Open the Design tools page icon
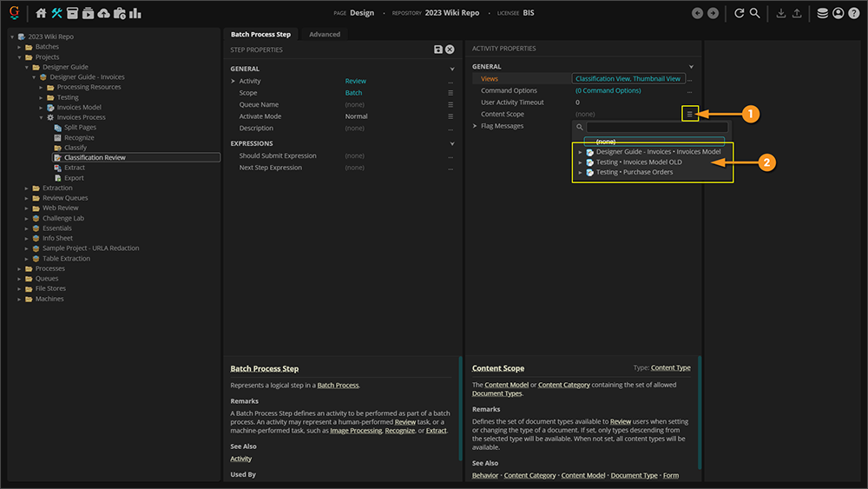 pos(57,13)
